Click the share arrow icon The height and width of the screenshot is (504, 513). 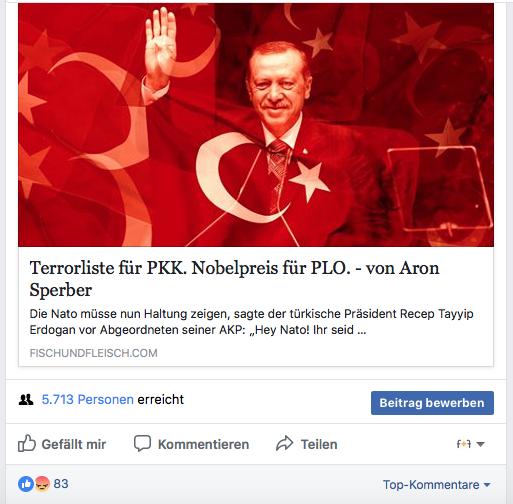(x=284, y=444)
